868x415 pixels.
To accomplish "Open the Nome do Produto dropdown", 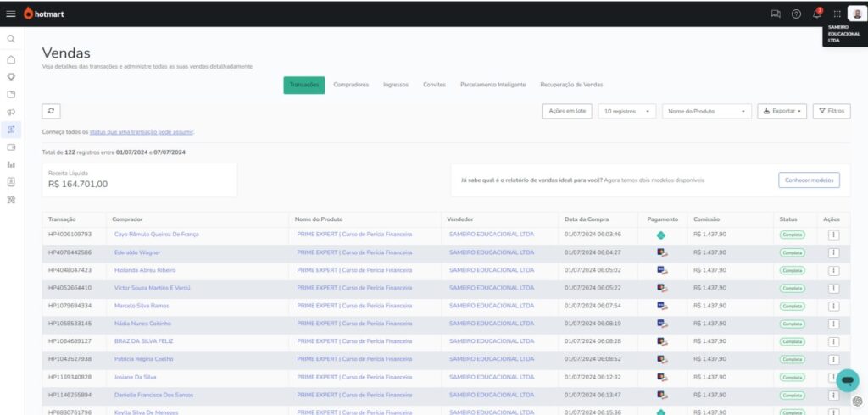I will pos(707,111).
